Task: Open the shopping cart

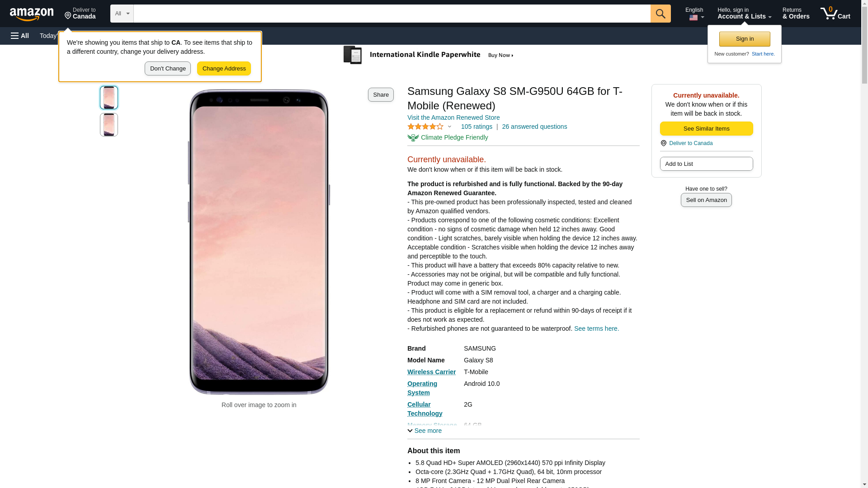Action: 835,14
